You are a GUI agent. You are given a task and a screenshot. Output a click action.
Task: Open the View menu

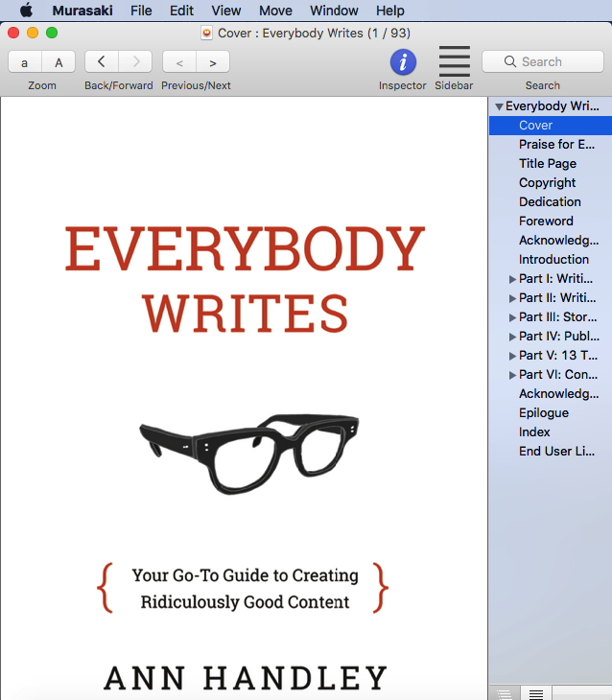click(x=226, y=11)
